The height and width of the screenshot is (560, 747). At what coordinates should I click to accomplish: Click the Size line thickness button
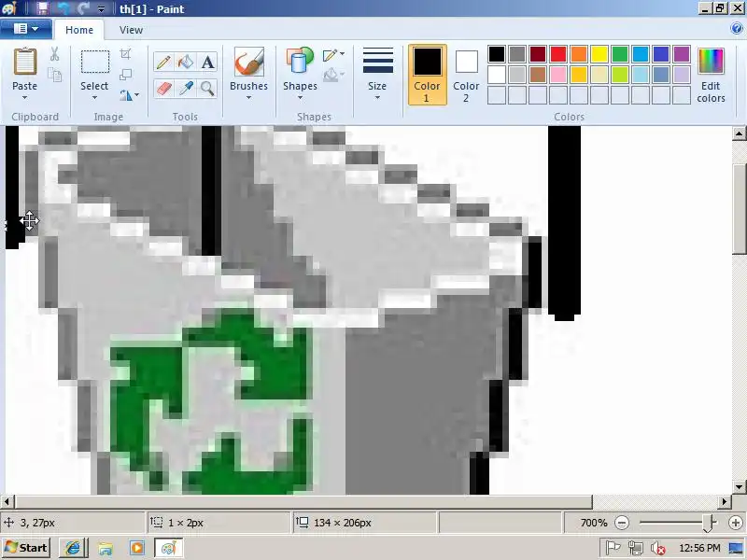pyautogui.click(x=377, y=74)
